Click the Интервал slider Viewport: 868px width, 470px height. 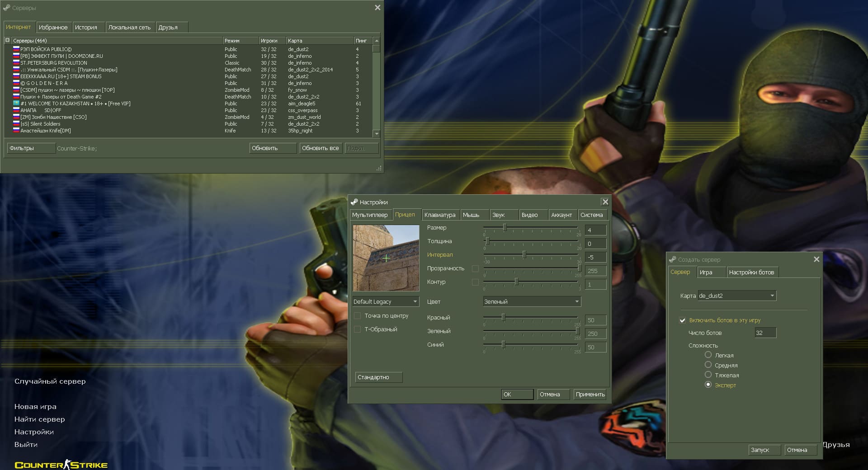tap(531, 255)
